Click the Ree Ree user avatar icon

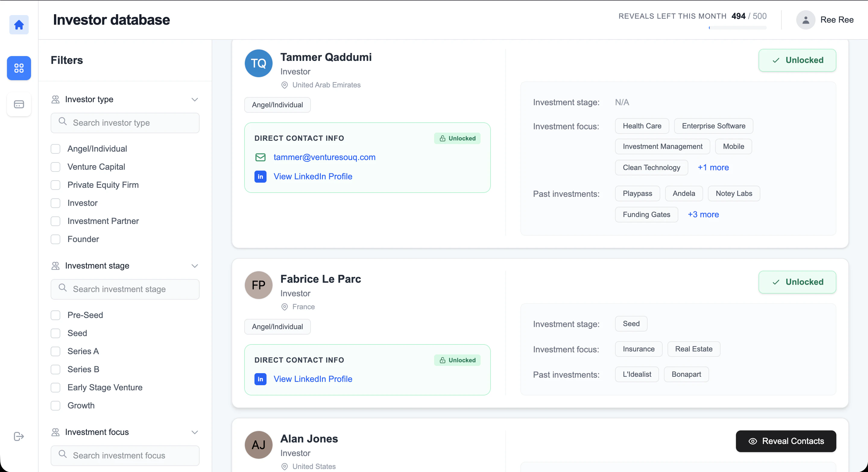[806, 20]
